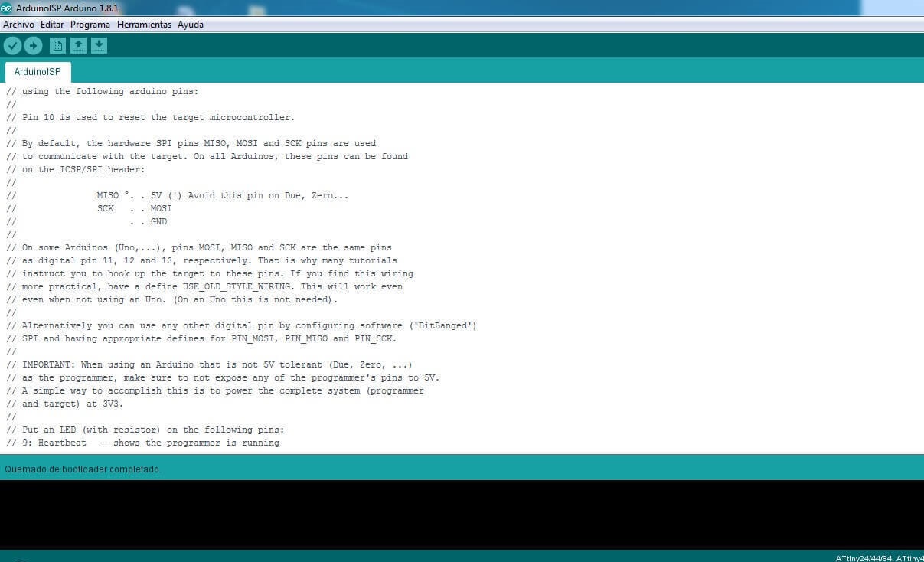Viewport: 924px width, 562px height.
Task: Click the line '9: Heartbeat - shows the programmer'
Action: tap(143, 443)
